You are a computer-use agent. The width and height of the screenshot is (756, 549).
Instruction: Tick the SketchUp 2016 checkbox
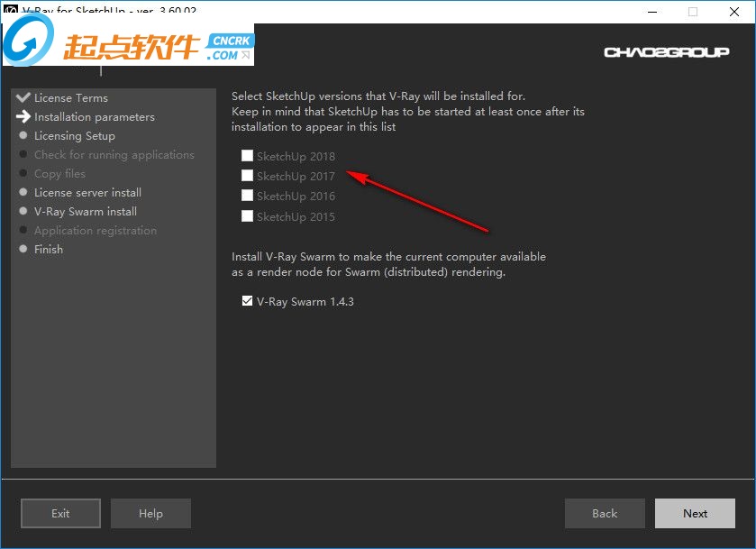pyautogui.click(x=247, y=195)
